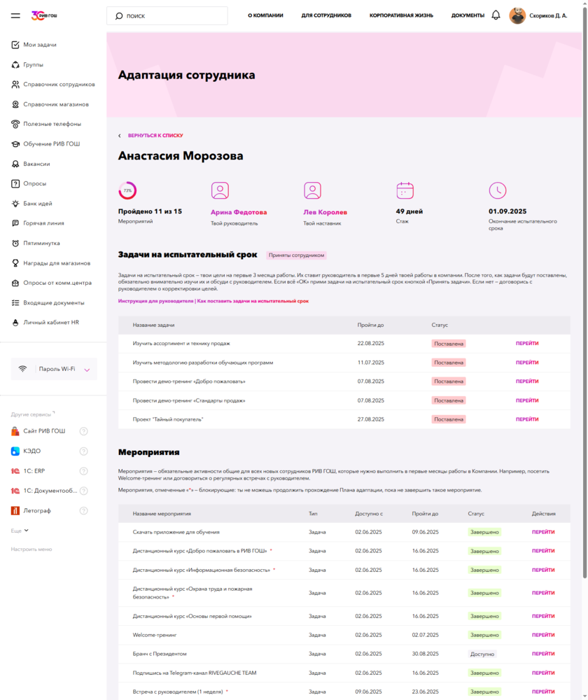Click the Банк идей lightbulb icon
Image resolution: width=588 pixels, height=700 pixels.
(x=15, y=204)
